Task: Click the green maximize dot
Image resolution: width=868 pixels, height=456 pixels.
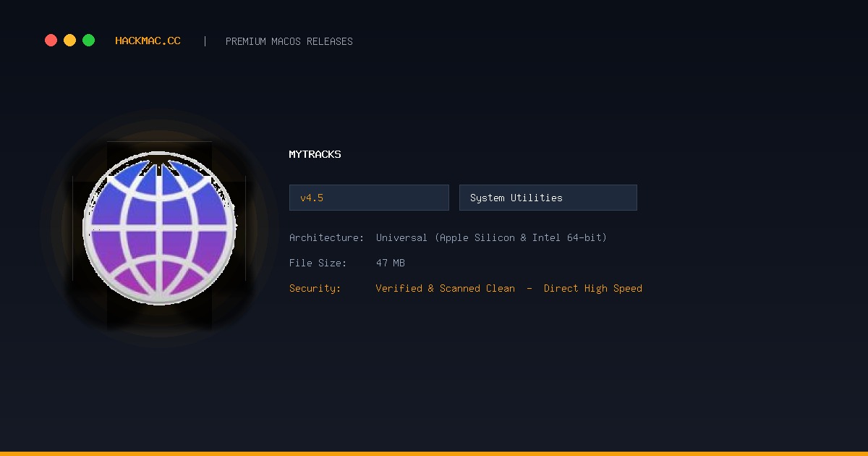Action: (x=88, y=41)
